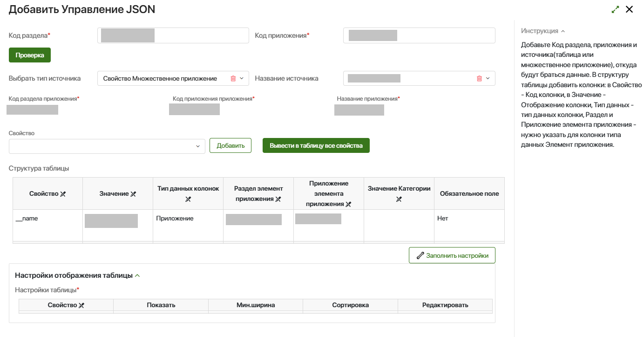The height and width of the screenshot is (337, 644).
Task: Click the Обязательное поле column header
Action: [469, 193]
